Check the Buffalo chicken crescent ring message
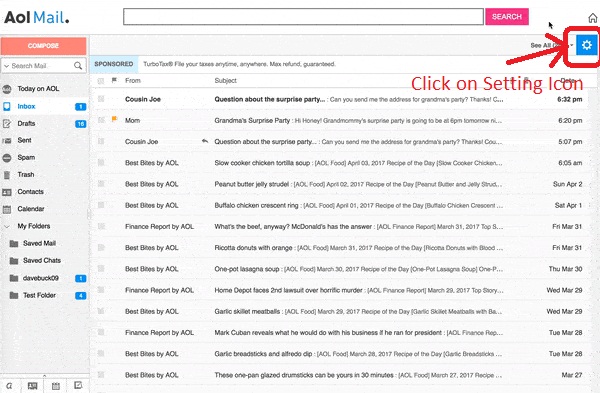The image size is (600, 393). pyautogui.click(x=101, y=205)
